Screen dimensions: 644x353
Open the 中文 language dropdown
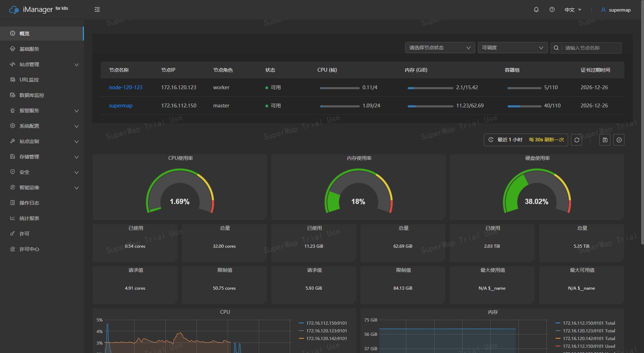[x=573, y=10]
